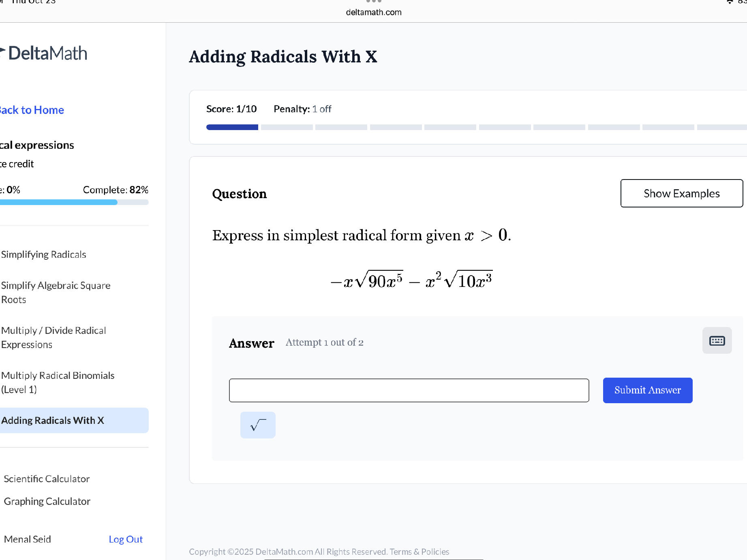Submit Answer for attempt one
This screenshot has width=747, height=560.
point(647,390)
